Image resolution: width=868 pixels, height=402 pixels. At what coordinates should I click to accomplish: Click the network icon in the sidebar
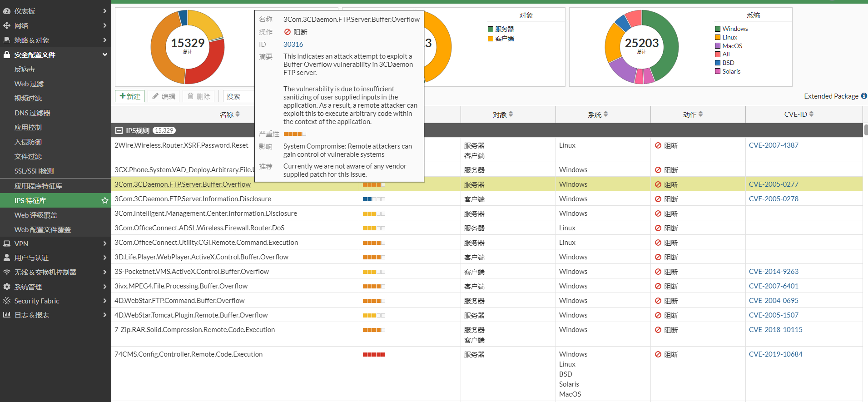click(x=7, y=25)
